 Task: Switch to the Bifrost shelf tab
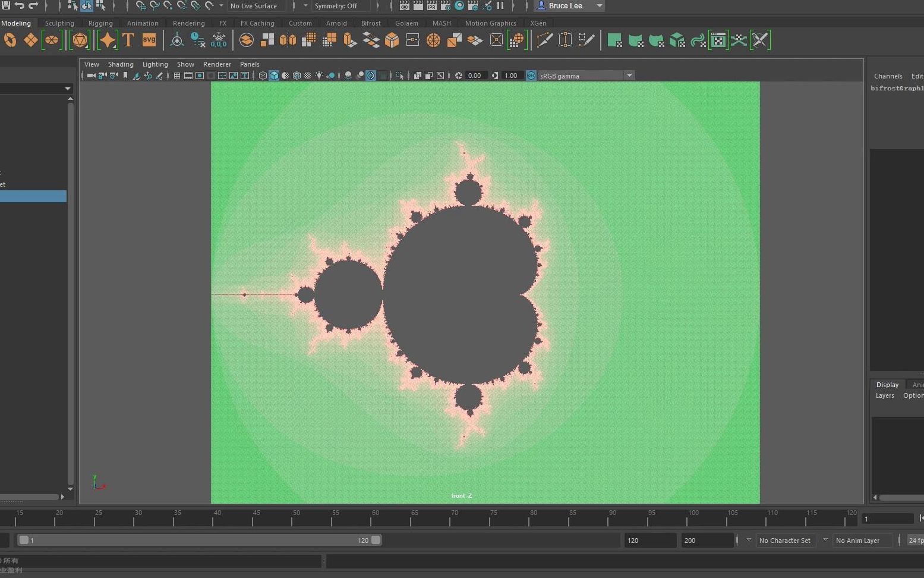tap(371, 23)
